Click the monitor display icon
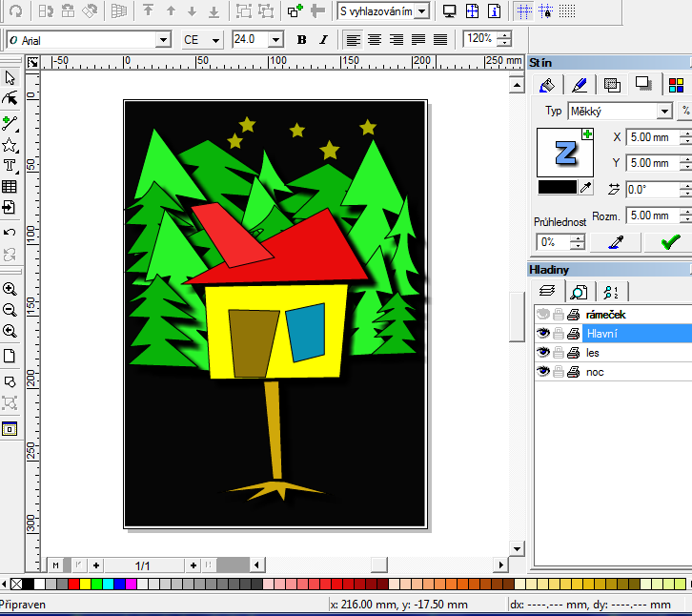 (x=449, y=11)
